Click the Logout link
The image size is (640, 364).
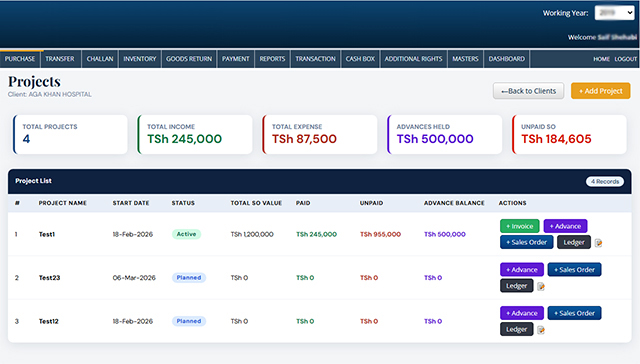pos(626,59)
